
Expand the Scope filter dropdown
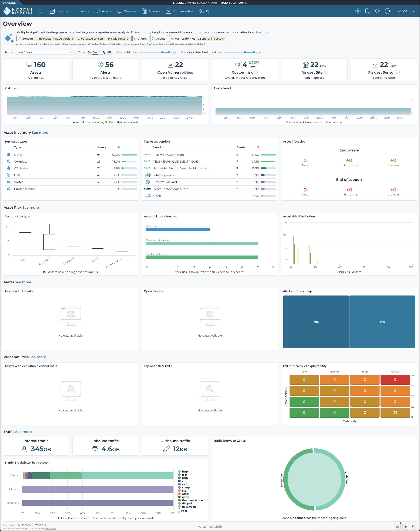pyautogui.click(x=70, y=52)
